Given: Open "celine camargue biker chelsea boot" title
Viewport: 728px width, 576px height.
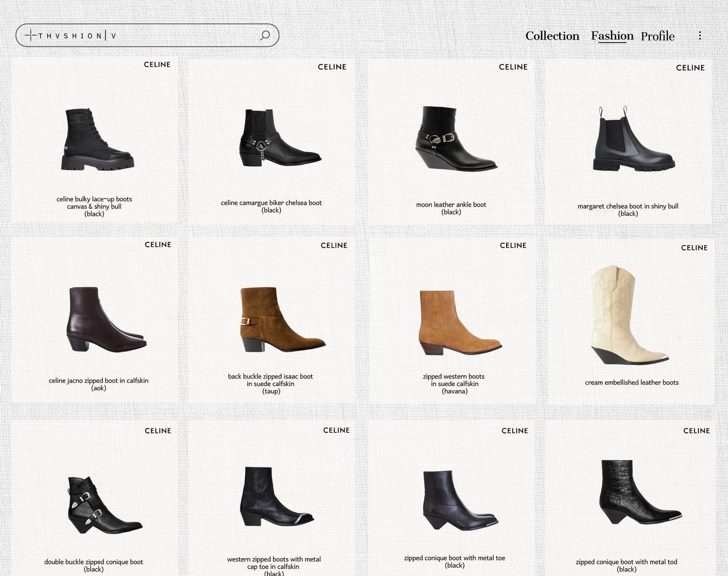Looking at the screenshot, I should tap(271, 203).
